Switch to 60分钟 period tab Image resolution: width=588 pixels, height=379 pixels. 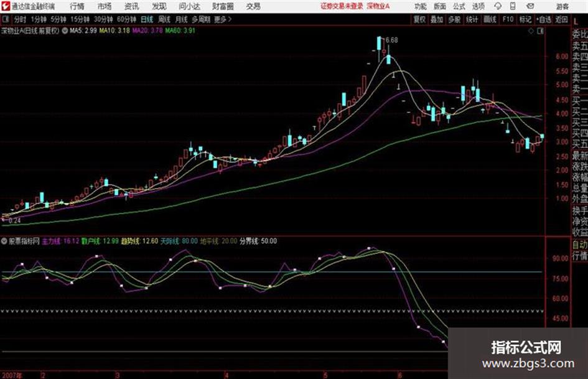(x=126, y=19)
